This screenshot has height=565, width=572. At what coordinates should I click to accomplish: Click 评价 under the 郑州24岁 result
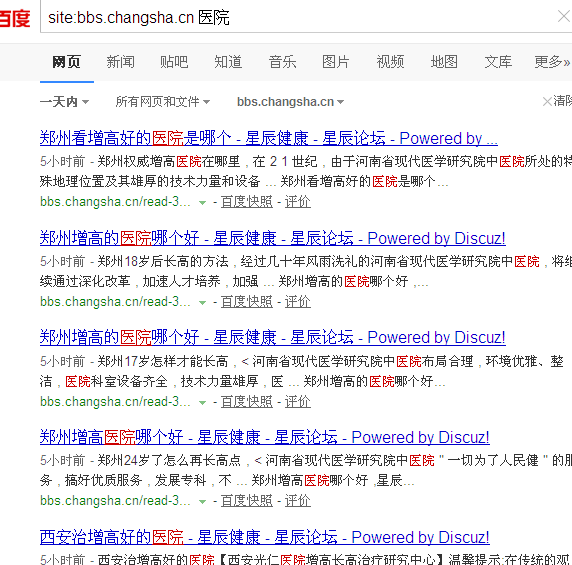point(298,501)
